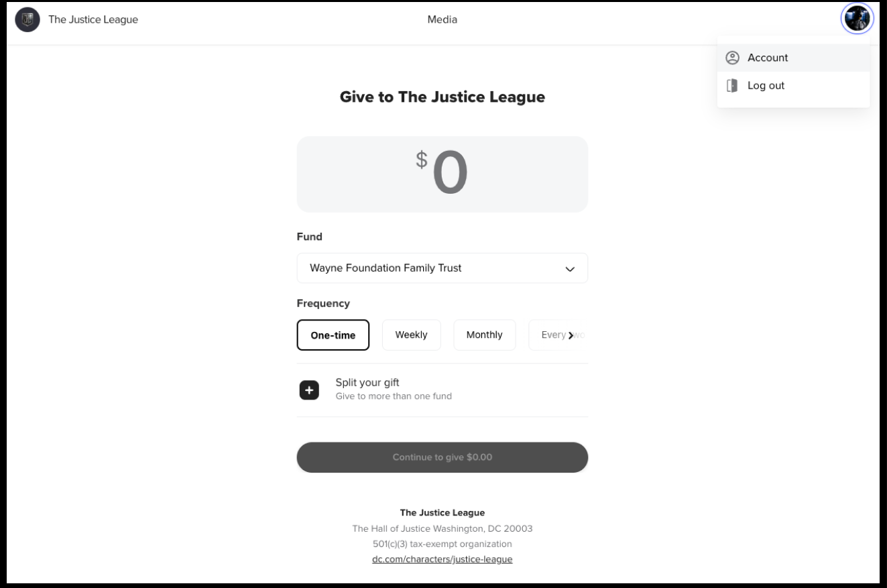Viewport: 887px width, 588px height.
Task: Open the Wayne Foundation Family Trust fund dropdown
Action: click(x=429, y=268)
